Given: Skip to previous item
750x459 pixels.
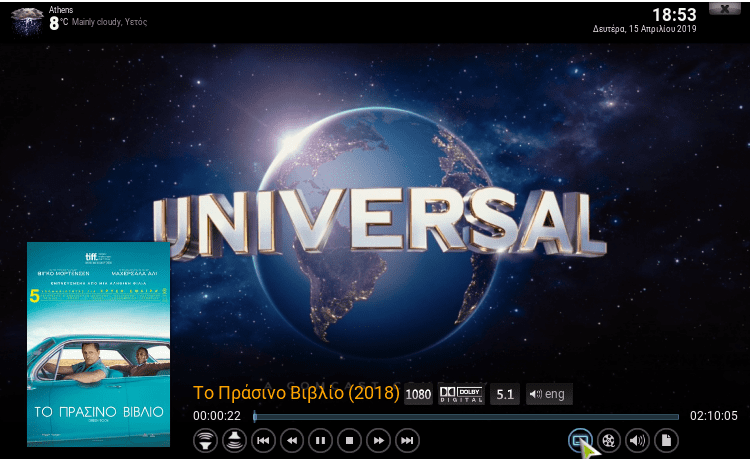Looking at the screenshot, I should (263, 440).
